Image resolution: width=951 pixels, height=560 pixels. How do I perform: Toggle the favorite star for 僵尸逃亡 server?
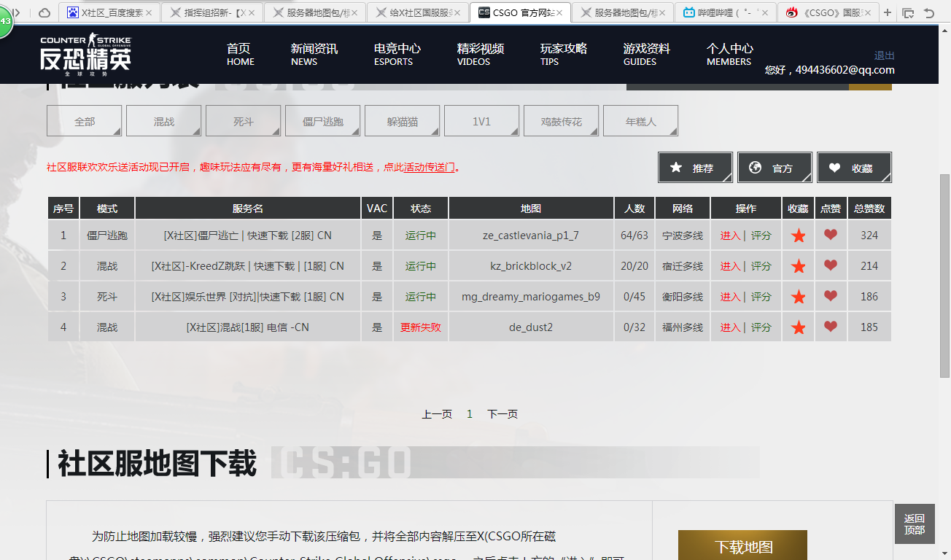(798, 235)
